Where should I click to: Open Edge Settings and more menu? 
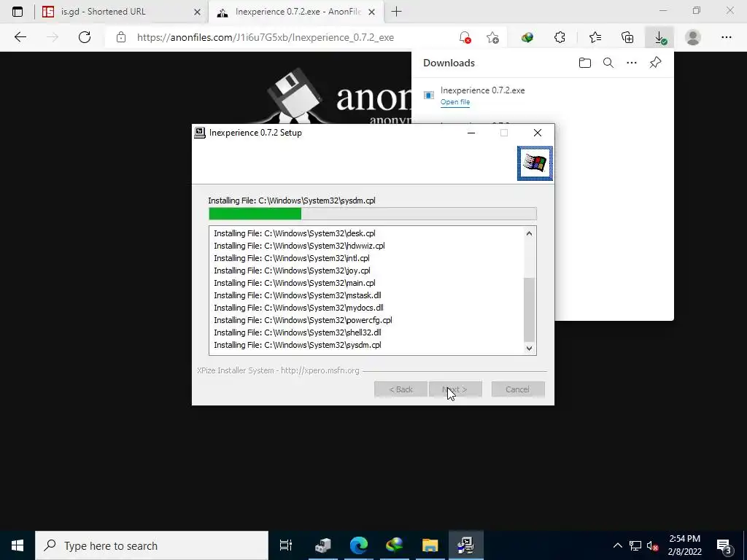726,37
